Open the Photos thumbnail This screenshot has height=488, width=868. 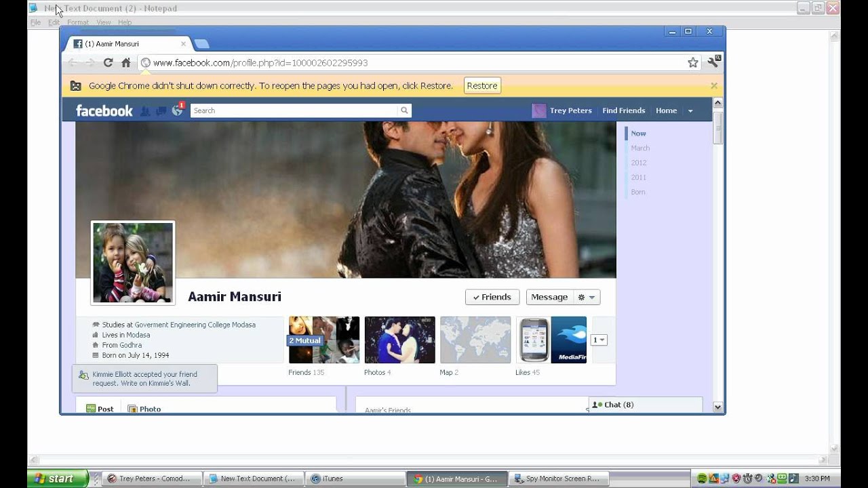point(399,340)
